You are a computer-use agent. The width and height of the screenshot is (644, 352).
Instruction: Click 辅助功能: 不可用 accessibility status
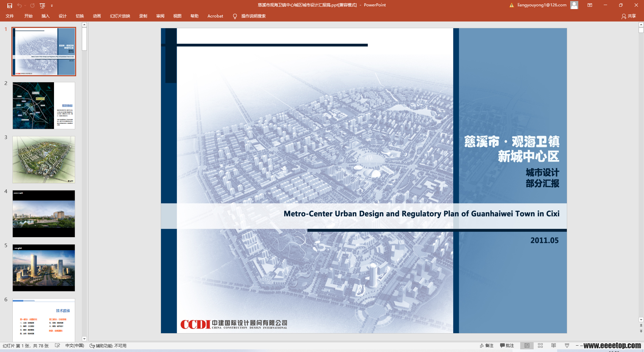[x=108, y=346]
